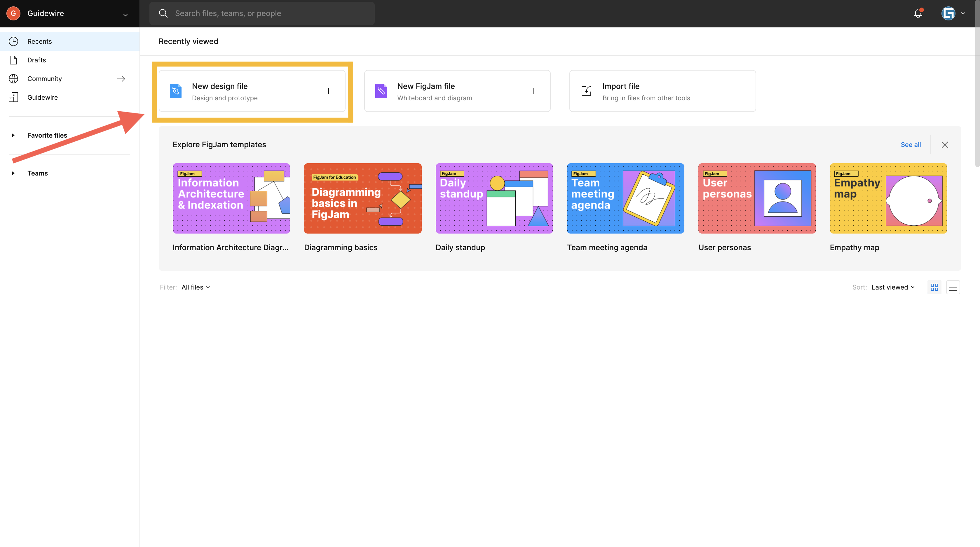Open Community from the sidebar
The height and width of the screenshot is (547, 980).
pos(70,79)
